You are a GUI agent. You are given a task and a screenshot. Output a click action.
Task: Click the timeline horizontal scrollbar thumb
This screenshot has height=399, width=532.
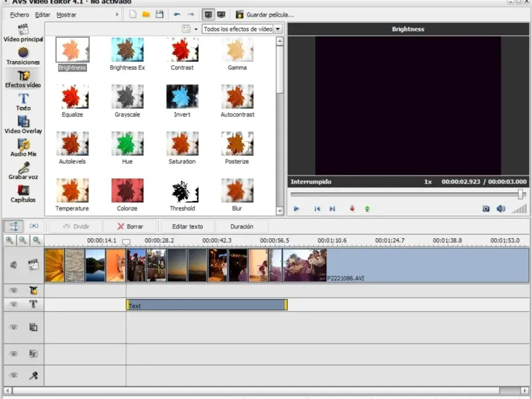coord(256,390)
